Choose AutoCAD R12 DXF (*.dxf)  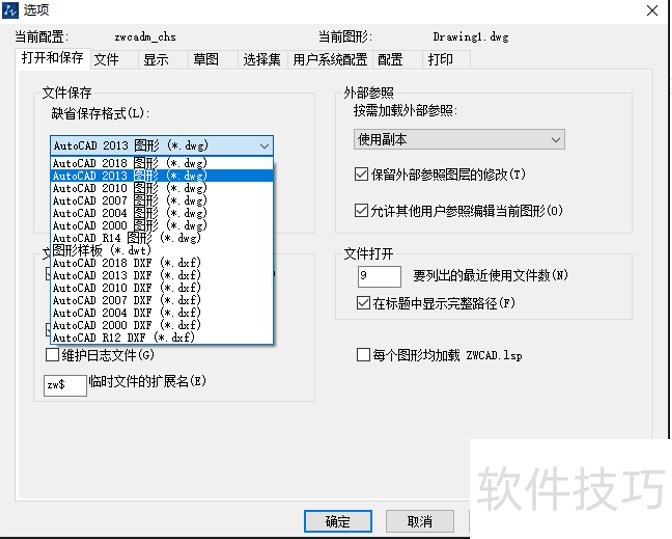point(162,337)
